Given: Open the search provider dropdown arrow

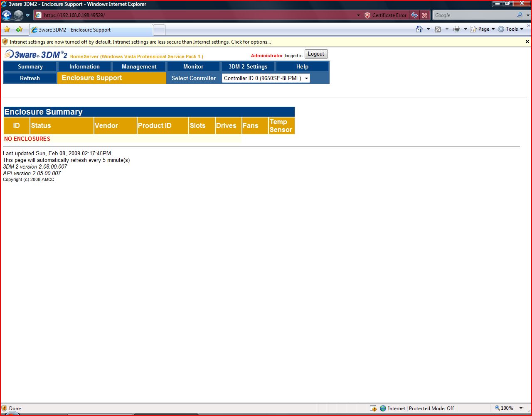Looking at the screenshot, I should point(528,15).
